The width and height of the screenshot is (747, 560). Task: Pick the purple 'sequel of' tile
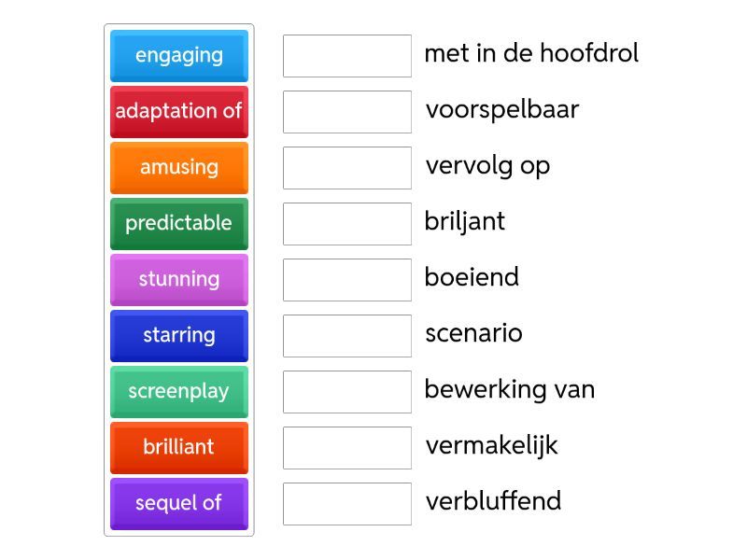178,503
